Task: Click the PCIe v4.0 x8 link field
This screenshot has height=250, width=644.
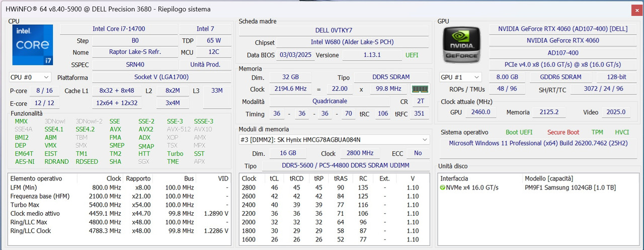Action: pyautogui.click(x=562, y=65)
